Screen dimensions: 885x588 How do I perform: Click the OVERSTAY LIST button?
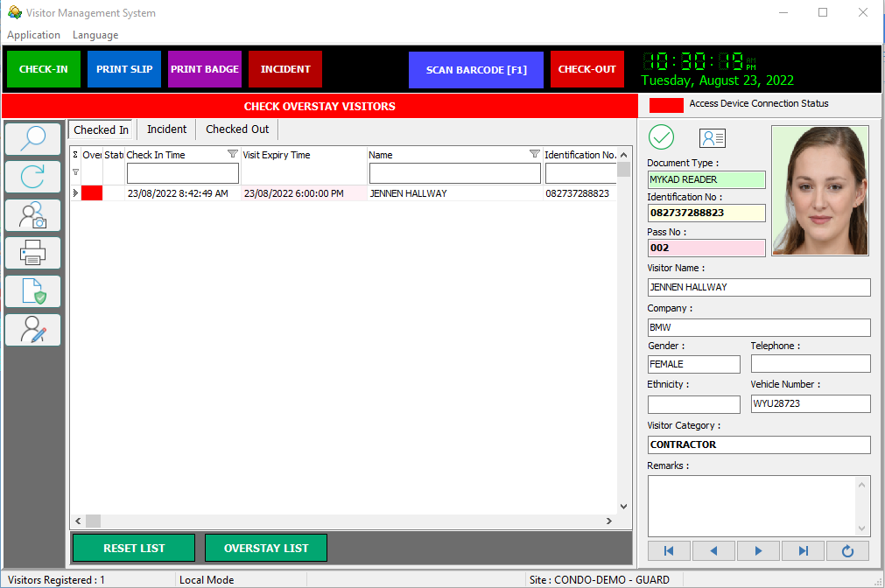point(266,548)
